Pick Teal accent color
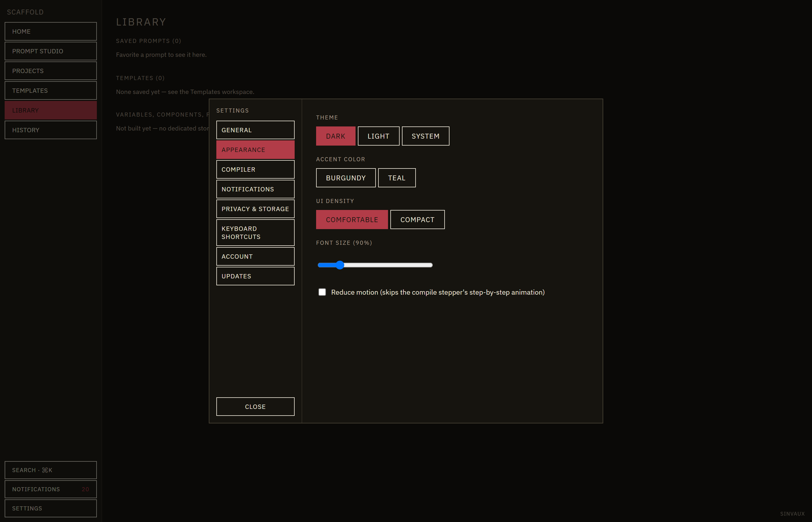Viewport: 812px width, 522px height. (396, 177)
